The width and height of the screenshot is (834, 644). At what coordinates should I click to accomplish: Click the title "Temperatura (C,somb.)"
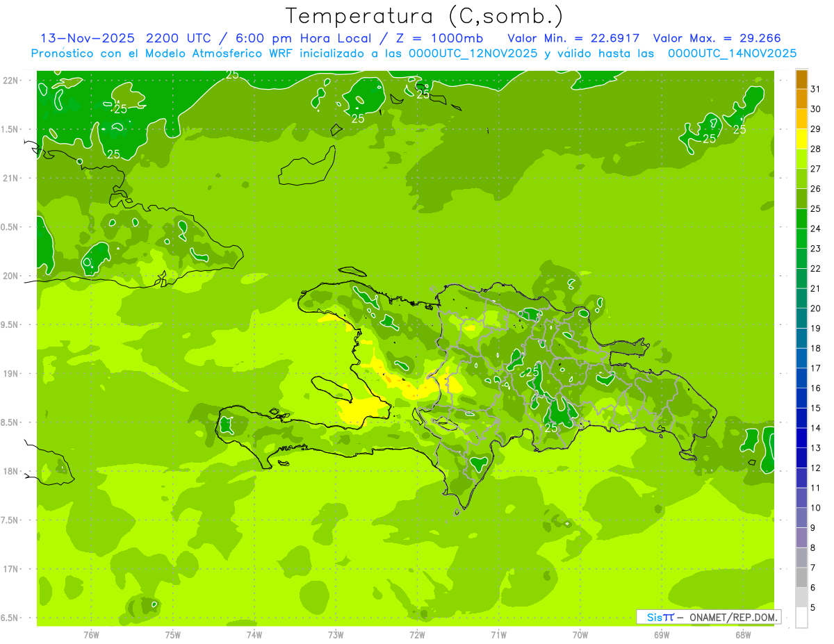pyautogui.click(x=425, y=16)
